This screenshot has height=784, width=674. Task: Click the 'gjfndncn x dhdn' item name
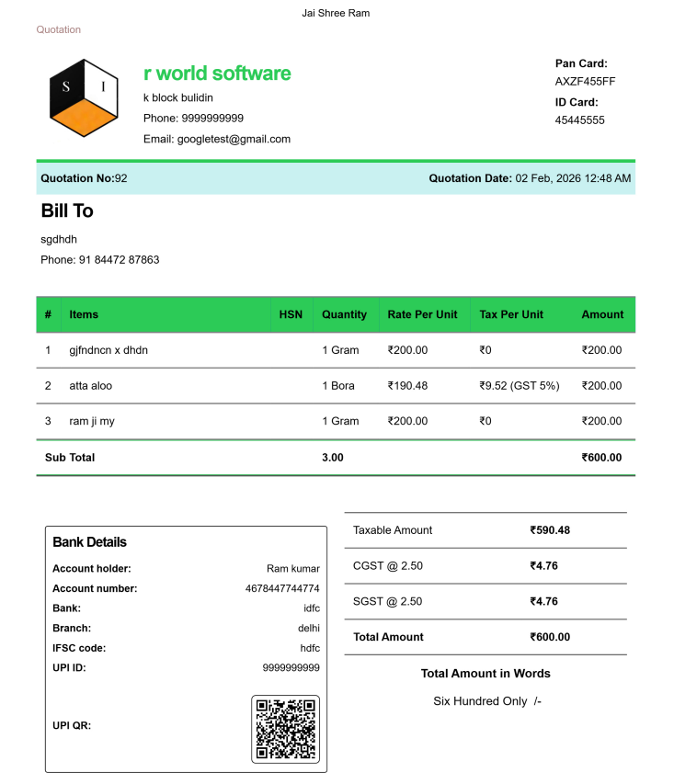point(109,350)
